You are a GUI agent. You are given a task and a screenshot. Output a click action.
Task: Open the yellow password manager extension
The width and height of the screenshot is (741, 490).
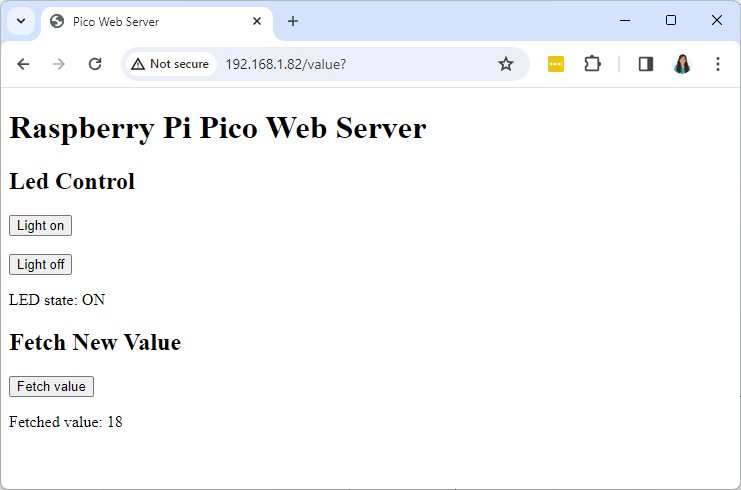[x=556, y=64]
